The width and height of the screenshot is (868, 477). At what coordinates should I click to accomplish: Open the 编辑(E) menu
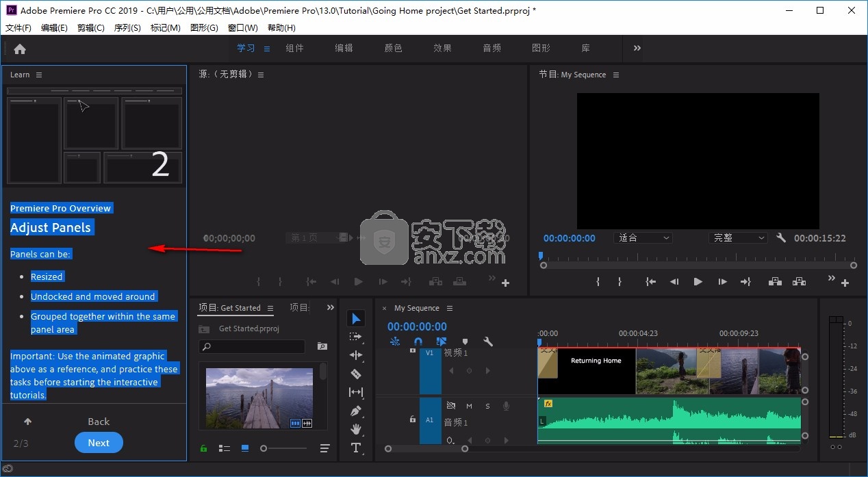[x=54, y=27]
